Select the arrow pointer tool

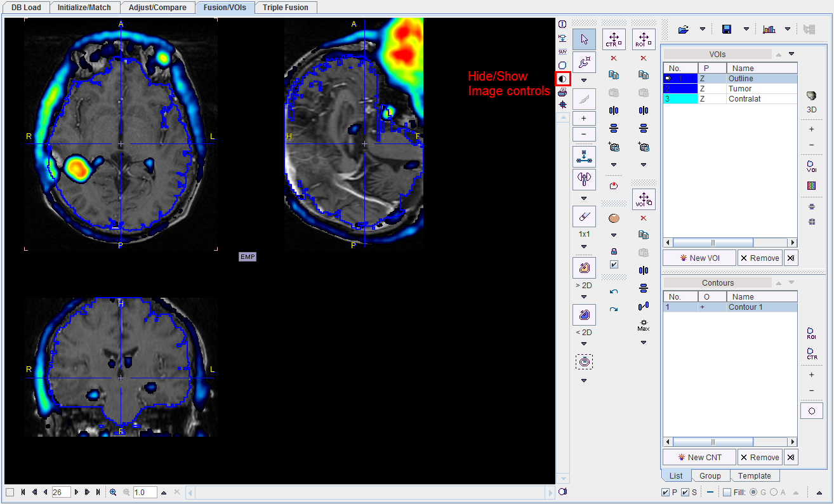pos(584,39)
